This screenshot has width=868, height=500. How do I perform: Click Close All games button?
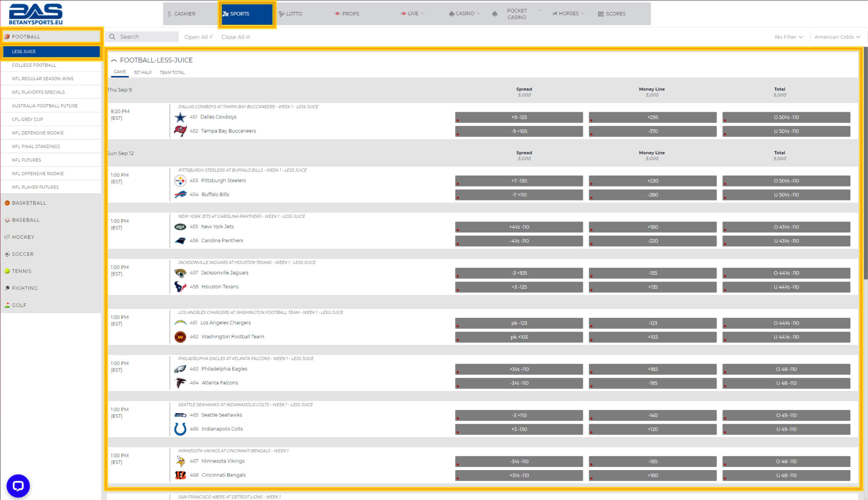click(x=235, y=37)
